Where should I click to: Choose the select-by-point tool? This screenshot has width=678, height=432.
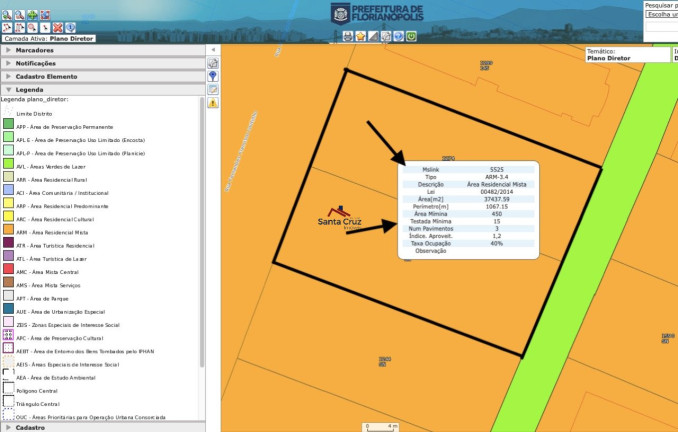(45, 28)
